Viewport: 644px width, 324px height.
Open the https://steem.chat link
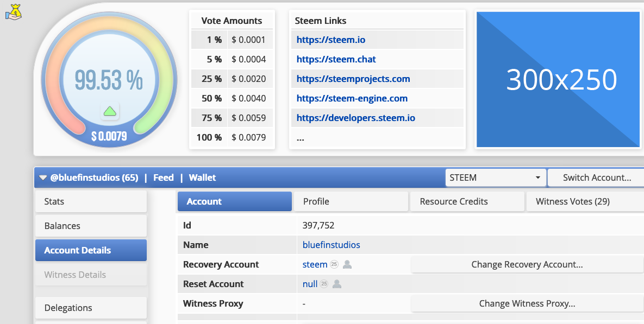[336, 59]
